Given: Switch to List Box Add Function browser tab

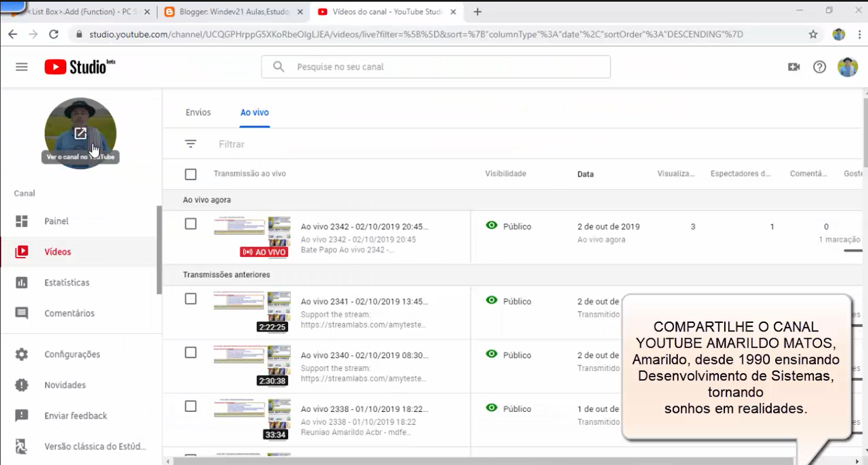Looking at the screenshot, I should (x=82, y=11).
